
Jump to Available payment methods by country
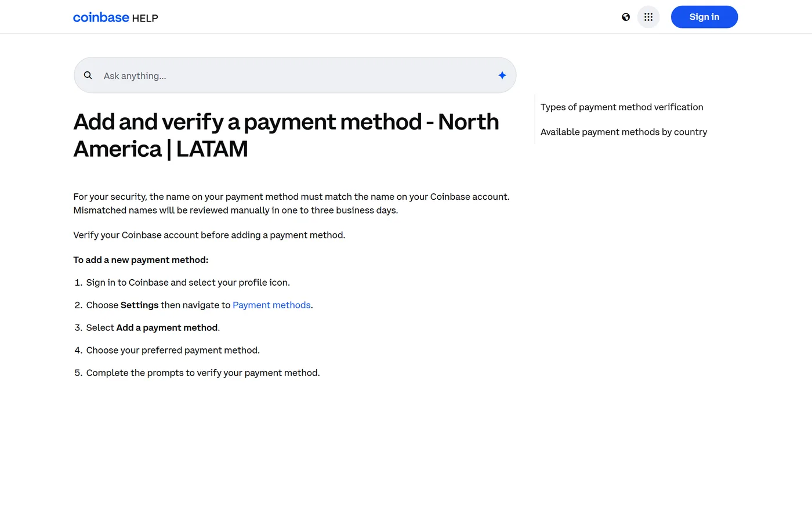(x=623, y=132)
